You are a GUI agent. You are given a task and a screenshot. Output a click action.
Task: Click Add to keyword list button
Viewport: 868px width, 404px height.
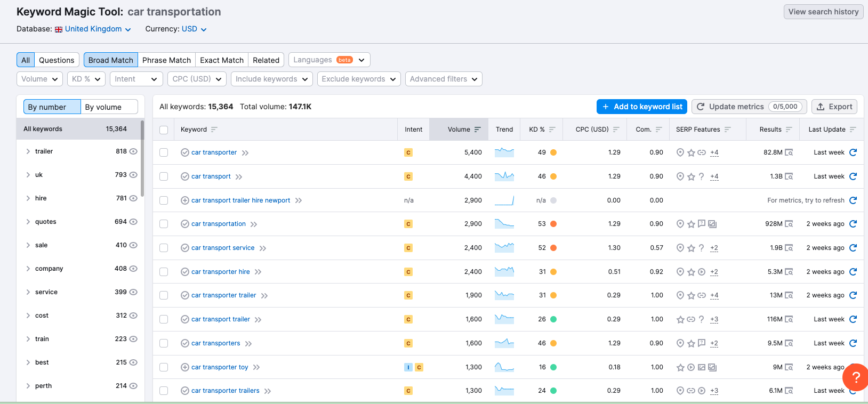point(642,107)
